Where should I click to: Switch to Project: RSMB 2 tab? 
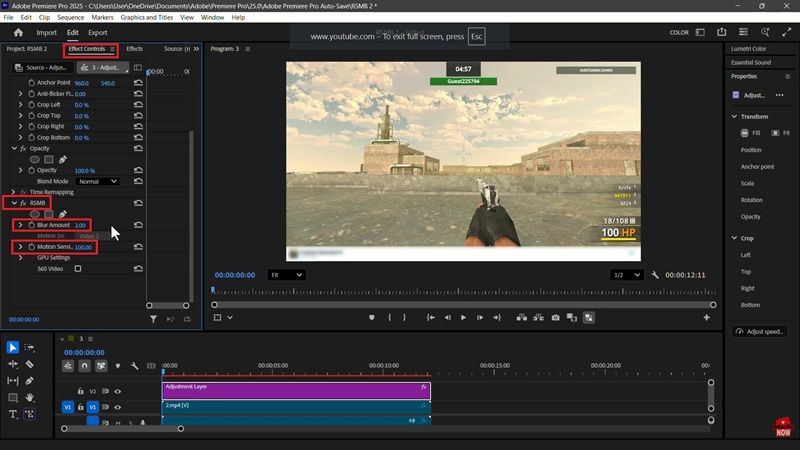27,49
